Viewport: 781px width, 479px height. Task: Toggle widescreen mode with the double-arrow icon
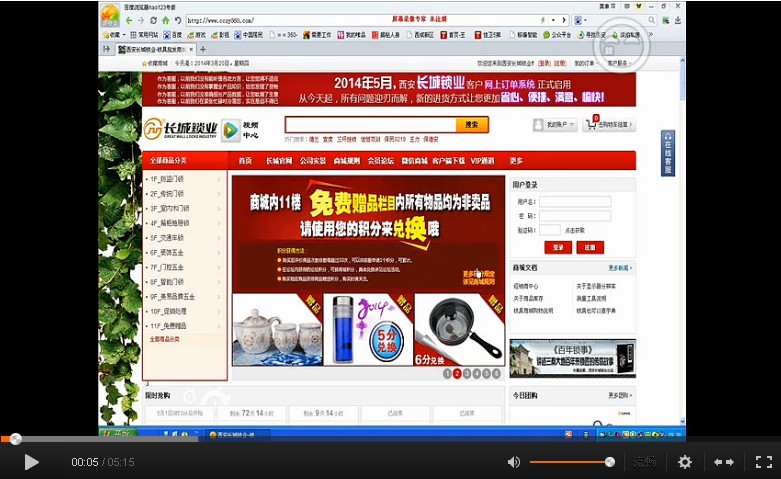[724, 462]
